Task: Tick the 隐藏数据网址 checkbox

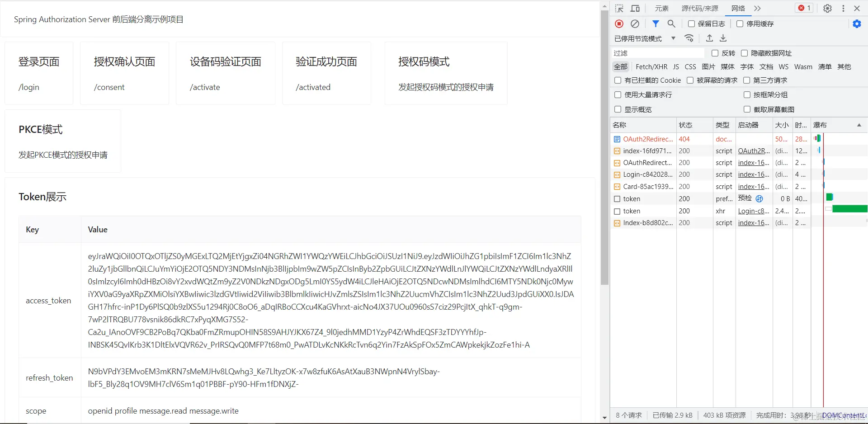Action: 745,53
